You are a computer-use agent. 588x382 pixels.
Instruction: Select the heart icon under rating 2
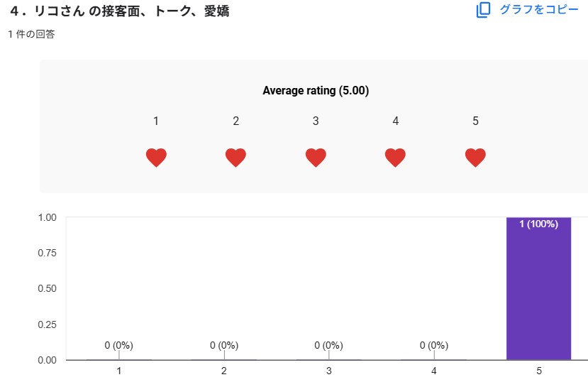click(x=235, y=158)
